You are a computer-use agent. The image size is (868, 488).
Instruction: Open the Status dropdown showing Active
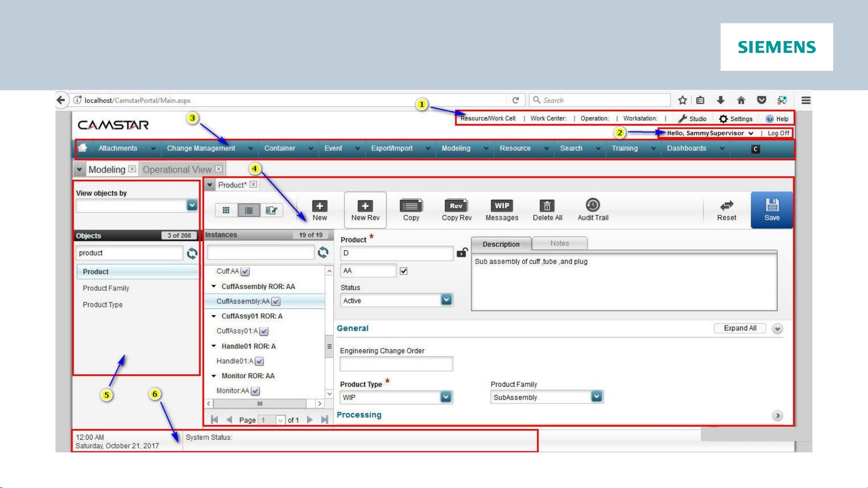(x=446, y=300)
